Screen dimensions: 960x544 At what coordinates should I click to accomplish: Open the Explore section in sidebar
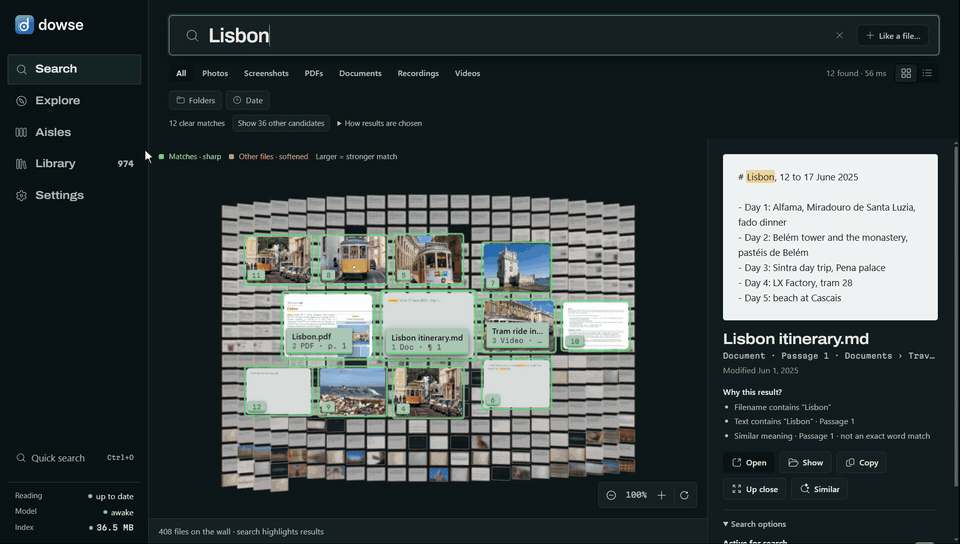(74, 100)
